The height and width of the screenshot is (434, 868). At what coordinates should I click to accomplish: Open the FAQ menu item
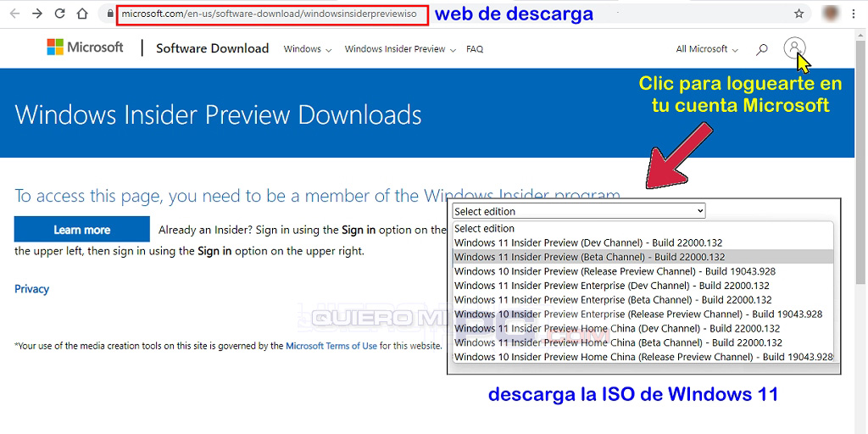click(x=475, y=49)
